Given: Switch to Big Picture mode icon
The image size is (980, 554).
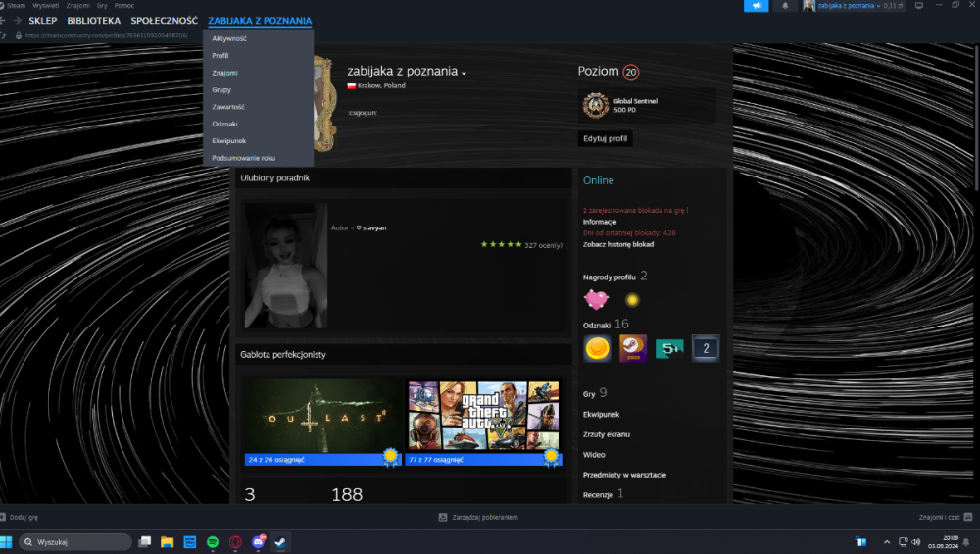Looking at the screenshot, I should pos(919,6).
